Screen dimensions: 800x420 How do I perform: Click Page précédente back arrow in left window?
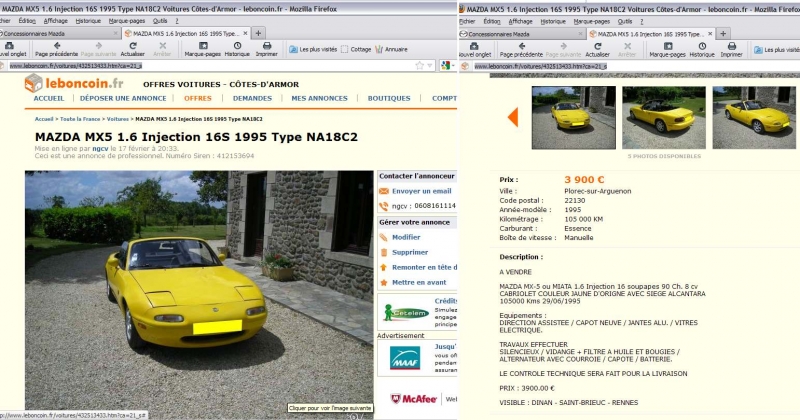(x=57, y=46)
